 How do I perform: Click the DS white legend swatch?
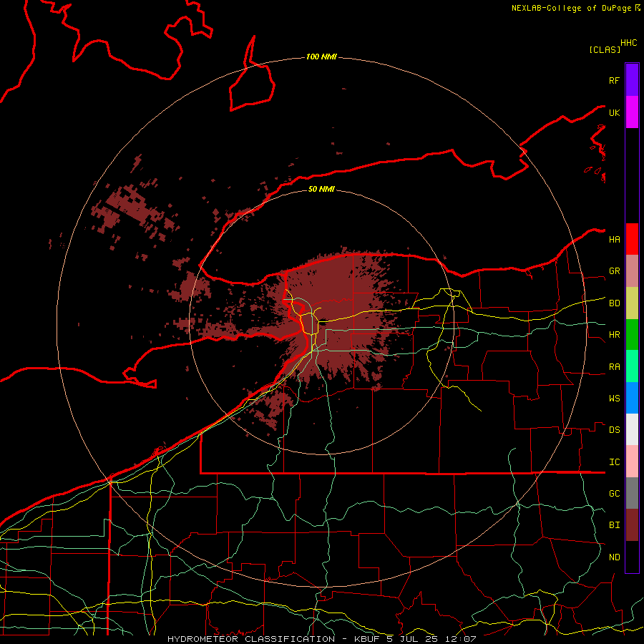point(632,429)
